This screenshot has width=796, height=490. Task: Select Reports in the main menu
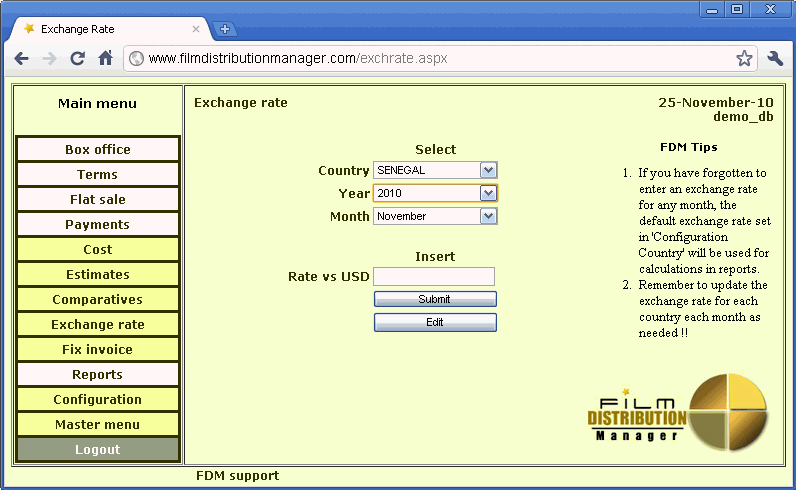98,374
